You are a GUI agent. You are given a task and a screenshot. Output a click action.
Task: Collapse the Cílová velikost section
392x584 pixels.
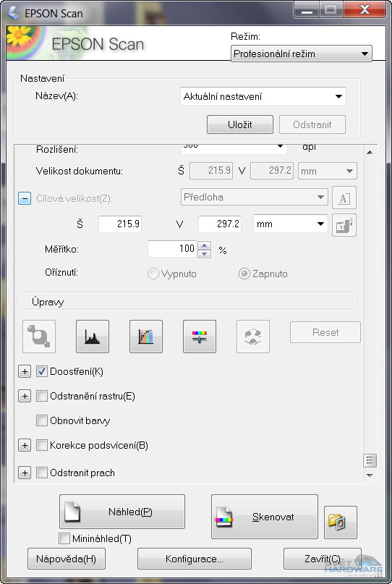[25, 198]
